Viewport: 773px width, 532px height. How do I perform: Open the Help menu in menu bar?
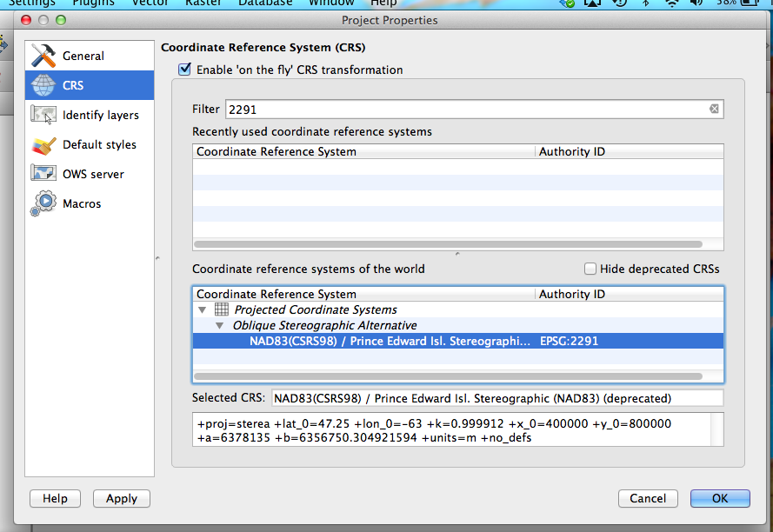(x=383, y=3)
